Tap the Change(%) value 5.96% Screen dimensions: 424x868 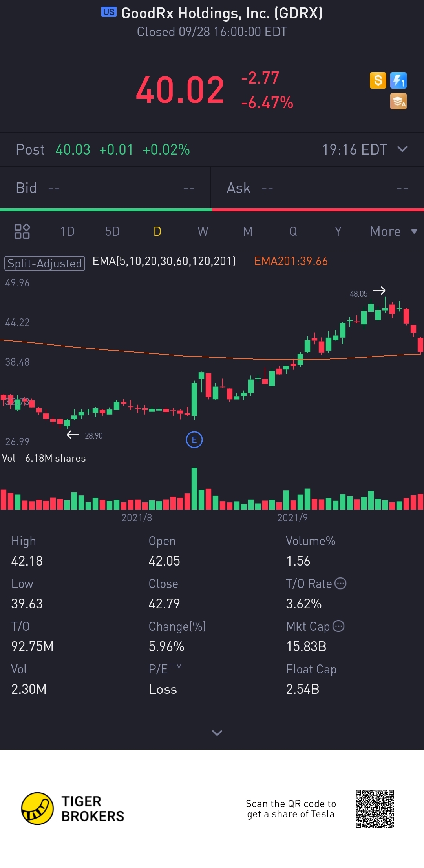coord(166,646)
